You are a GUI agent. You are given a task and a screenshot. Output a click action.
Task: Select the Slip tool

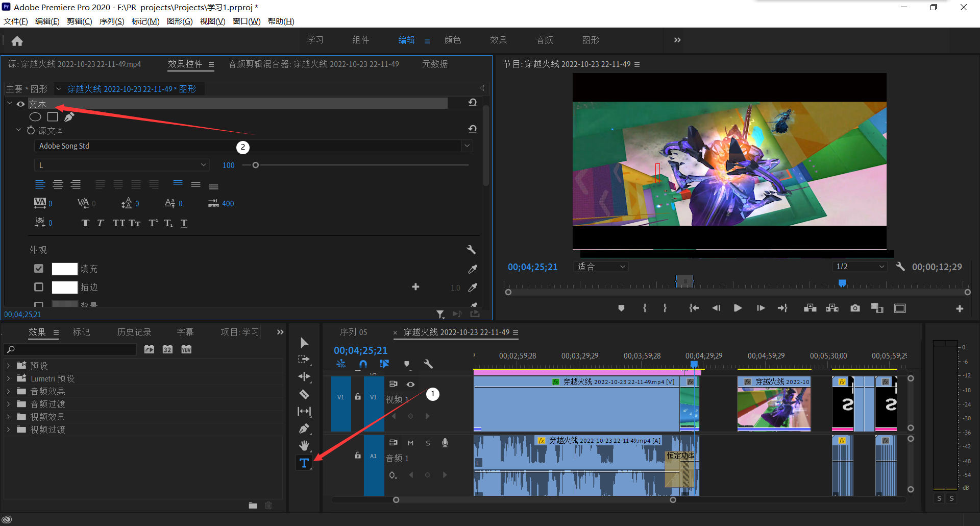click(304, 411)
